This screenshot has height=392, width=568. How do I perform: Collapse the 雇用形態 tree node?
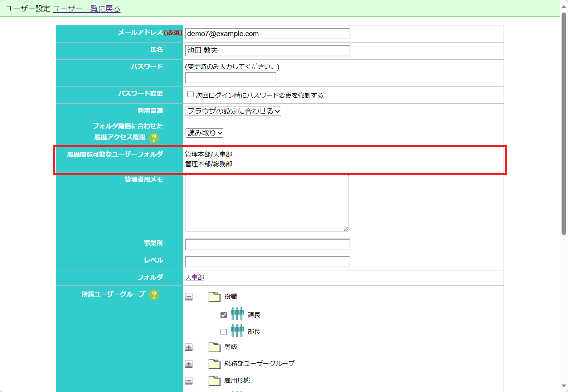tap(189, 381)
